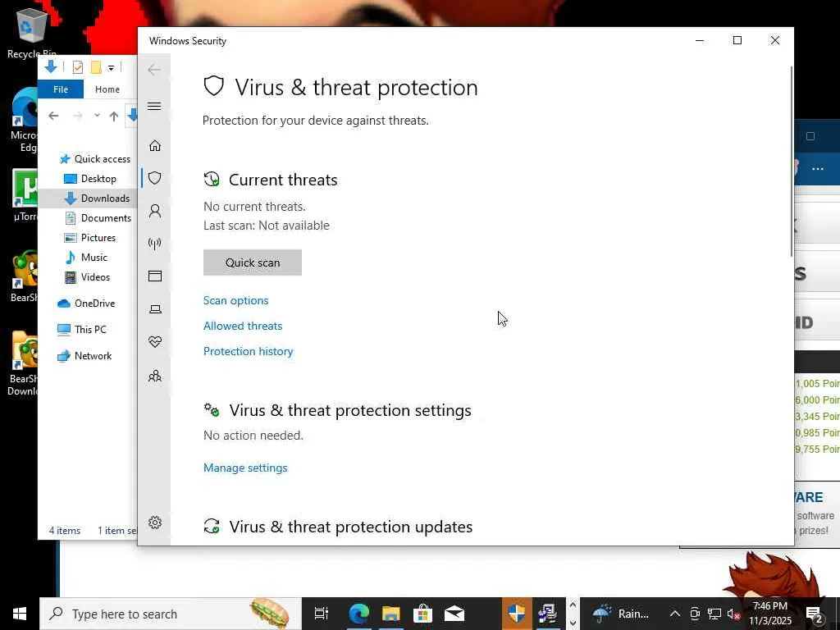Click the taskbar search box
Image resolution: width=840 pixels, height=630 pixels.
(171, 614)
